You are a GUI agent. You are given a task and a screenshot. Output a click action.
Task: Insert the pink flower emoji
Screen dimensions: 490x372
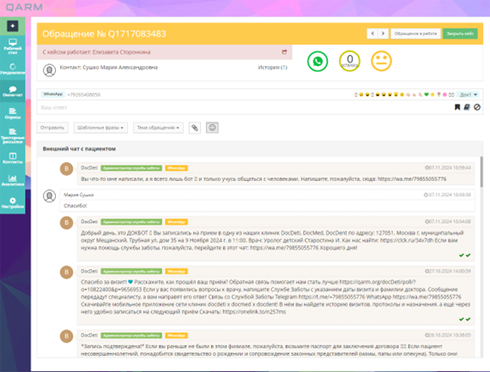(445, 95)
